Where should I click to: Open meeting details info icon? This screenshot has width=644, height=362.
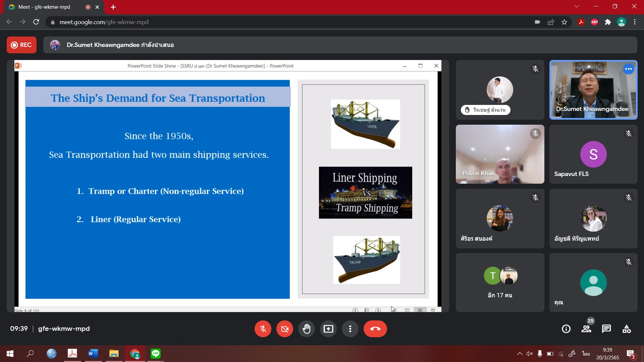point(566,329)
